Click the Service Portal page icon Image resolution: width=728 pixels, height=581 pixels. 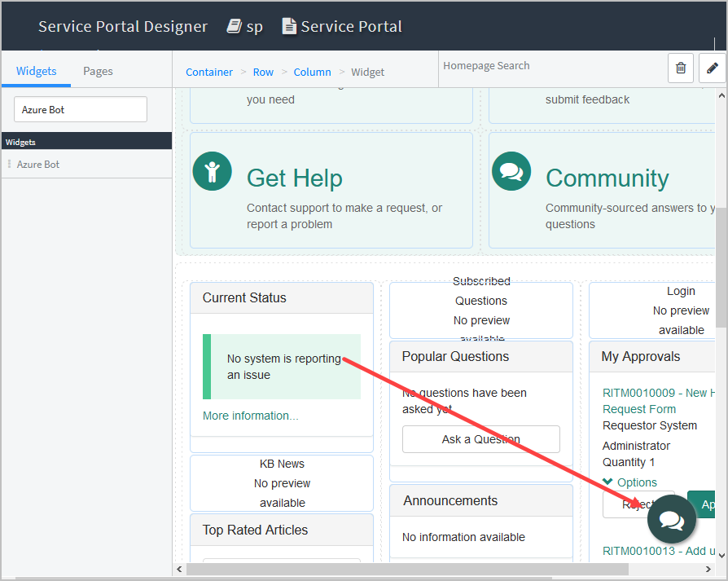tap(289, 26)
